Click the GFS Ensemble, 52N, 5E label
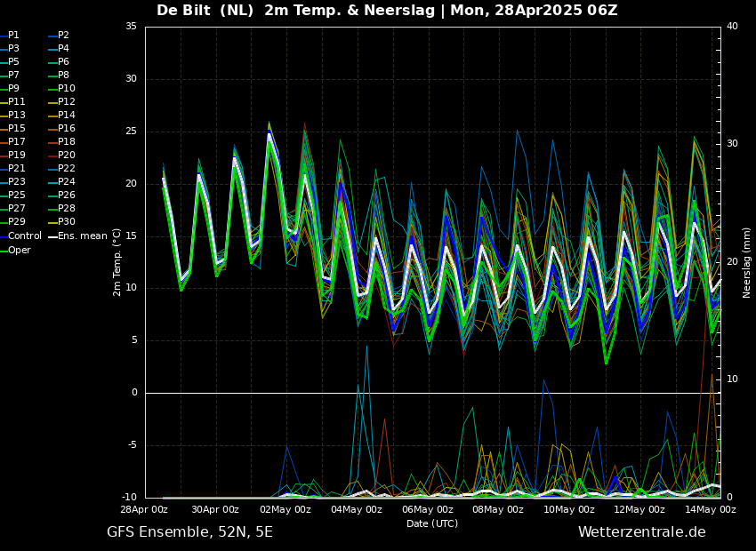Image resolution: width=756 pixels, height=551 pixels. point(189,532)
